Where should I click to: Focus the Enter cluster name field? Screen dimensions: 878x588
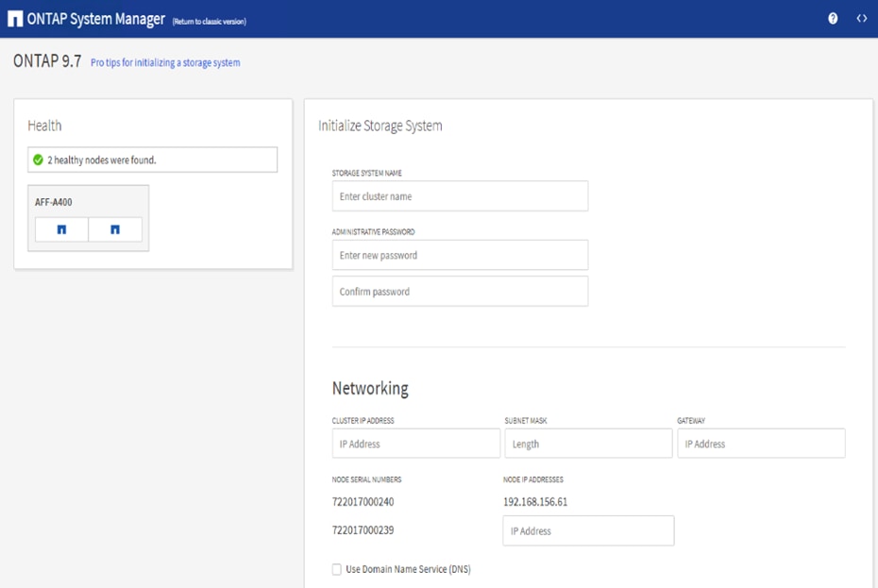(460, 196)
